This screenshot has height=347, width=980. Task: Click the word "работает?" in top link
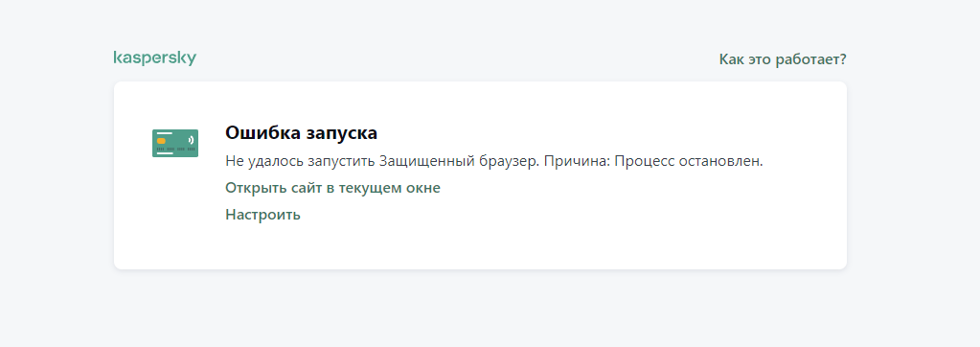click(811, 59)
